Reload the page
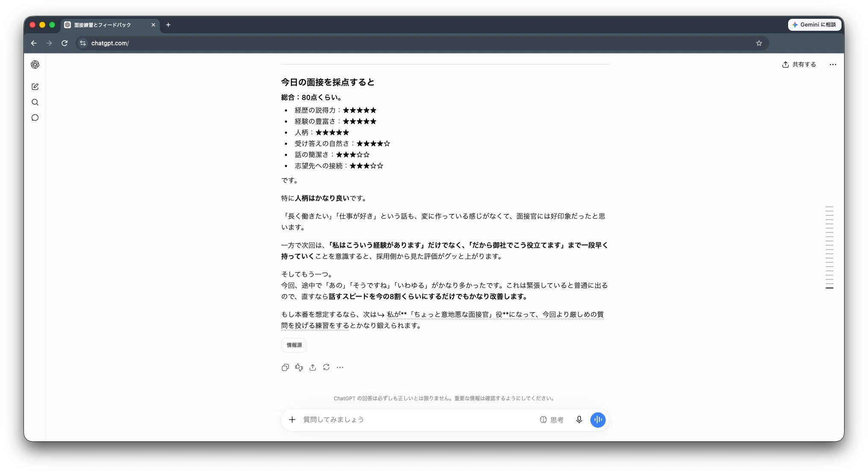 65,43
